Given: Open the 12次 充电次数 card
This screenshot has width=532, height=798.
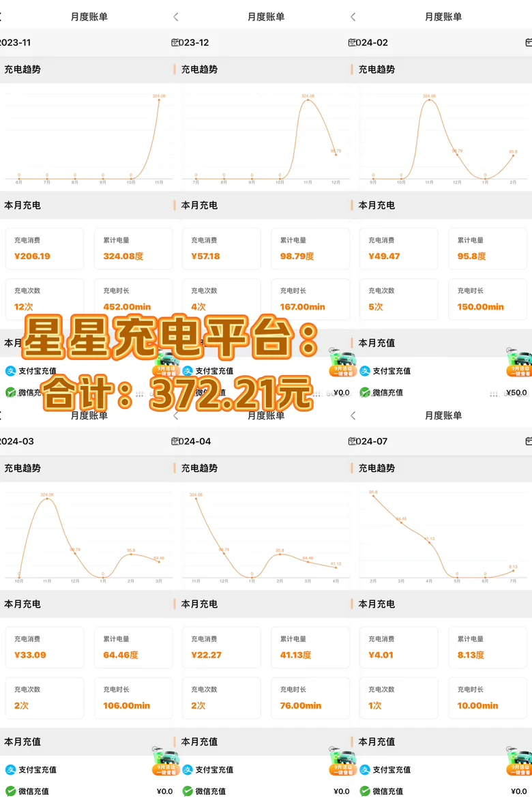Looking at the screenshot, I should click(x=44, y=299).
